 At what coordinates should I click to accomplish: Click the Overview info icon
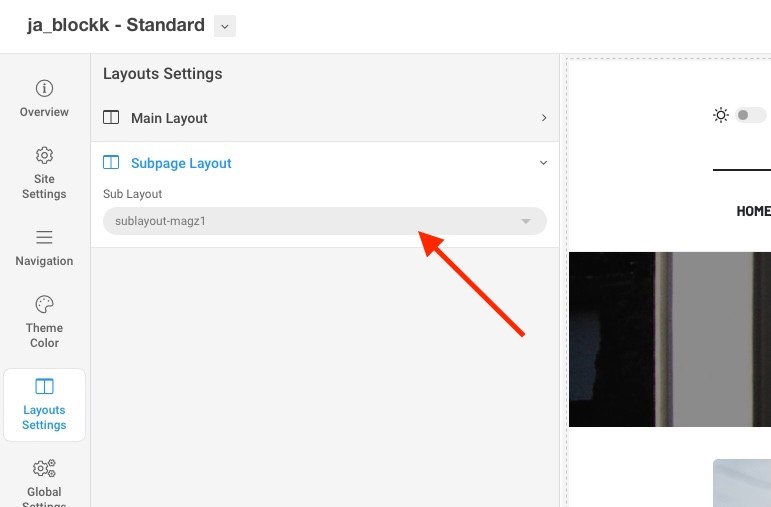pos(44,88)
